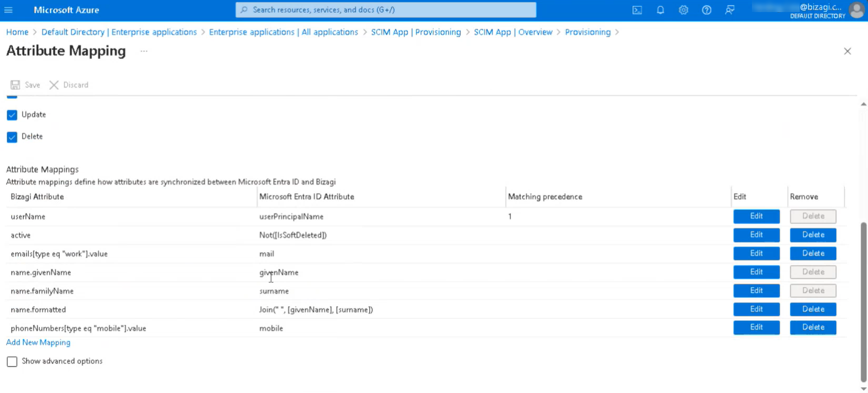Click the vertical scrollbar thumb
868x393 pixels.
[863, 302]
